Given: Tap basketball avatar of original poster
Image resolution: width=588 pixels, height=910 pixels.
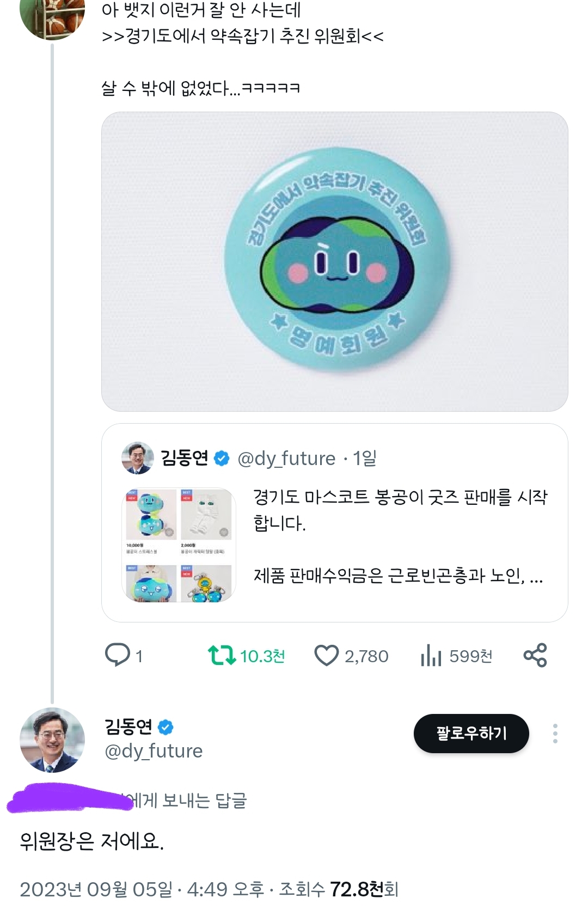Looking at the screenshot, I should [x=52, y=16].
